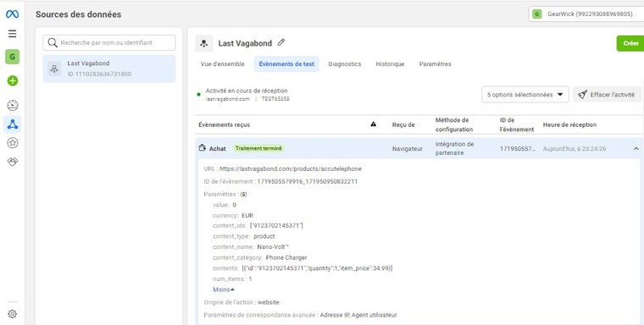Click the warning triangle column header
Screen dimensions: 644x325
[x=374, y=124]
